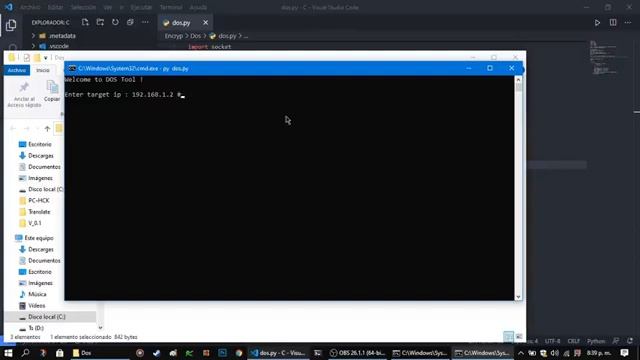The height and width of the screenshot is (360, 640).
Task: Open the Archivo tab in File Explorer
Action: point(17,70)
